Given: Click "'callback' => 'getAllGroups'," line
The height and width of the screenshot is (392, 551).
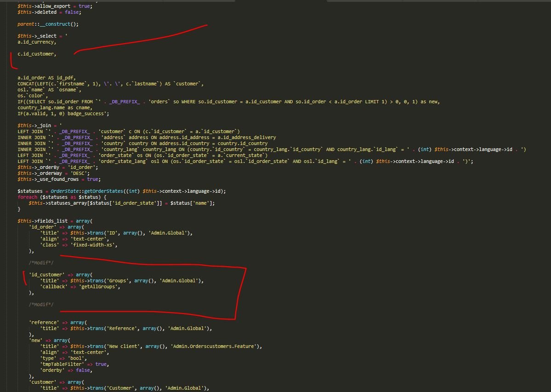Looking at the screenshot, I should (x=80, y=287).
